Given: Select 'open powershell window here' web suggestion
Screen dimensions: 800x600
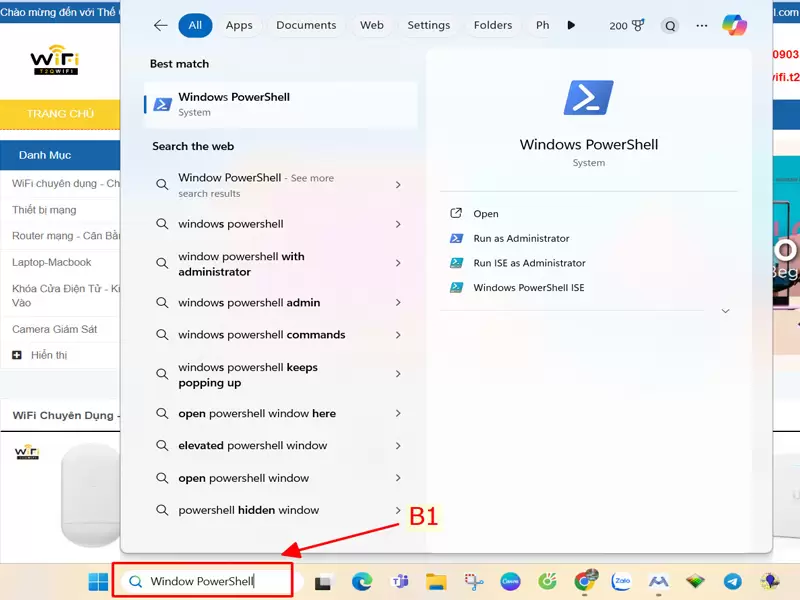Looking at the screenshot, I should pyautogui.click(x=257, y=414).
